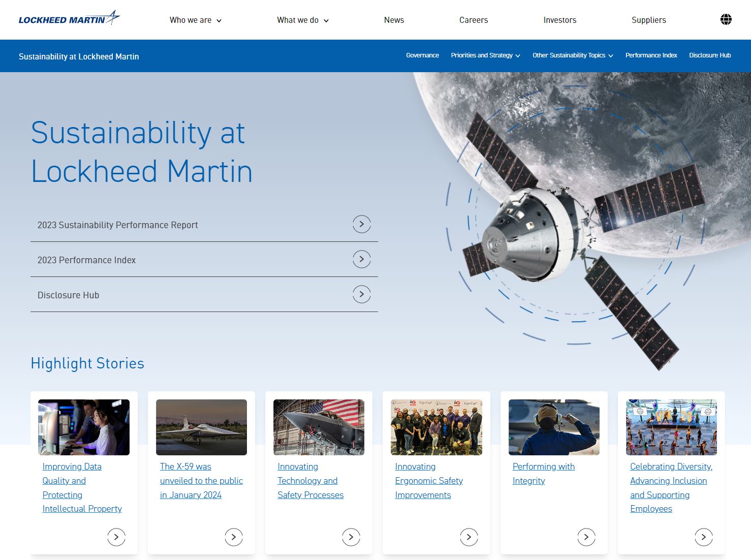Click arrow on Performing with Integrity card

pyautogui.click(x=586, y=537)
